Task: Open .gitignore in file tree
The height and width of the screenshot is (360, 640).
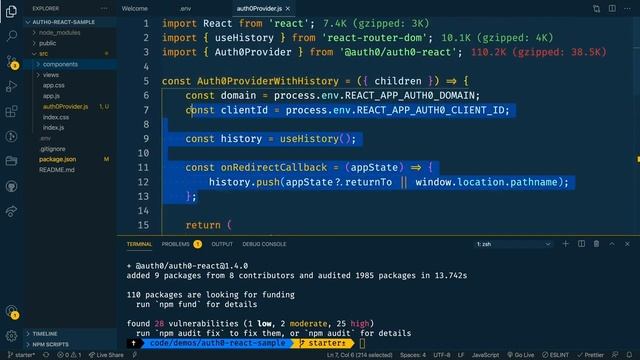Action: coord(52,149)
